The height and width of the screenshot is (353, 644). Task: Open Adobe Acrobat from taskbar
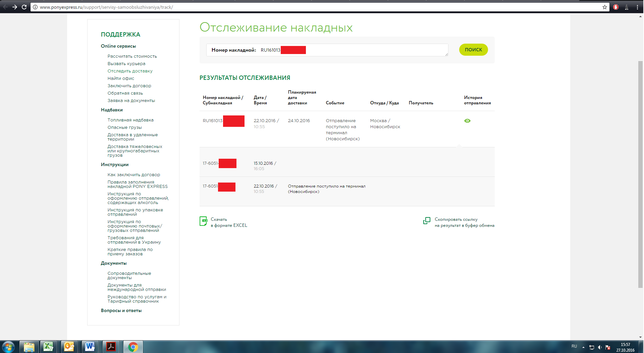111,347
